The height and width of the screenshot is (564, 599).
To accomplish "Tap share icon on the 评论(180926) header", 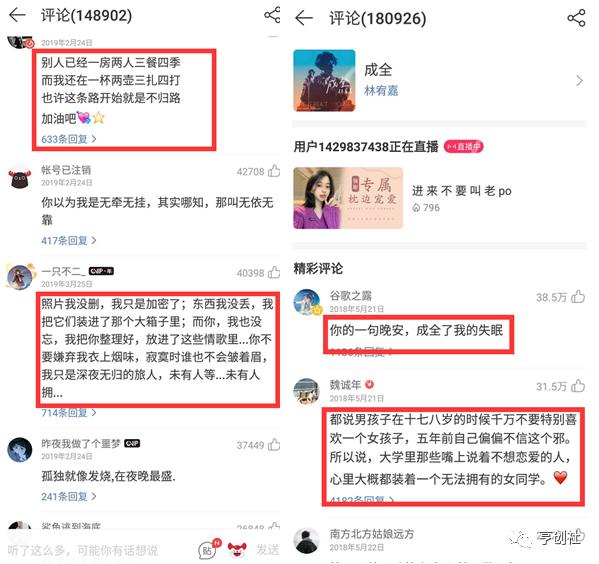I will (x=576, y=18).
